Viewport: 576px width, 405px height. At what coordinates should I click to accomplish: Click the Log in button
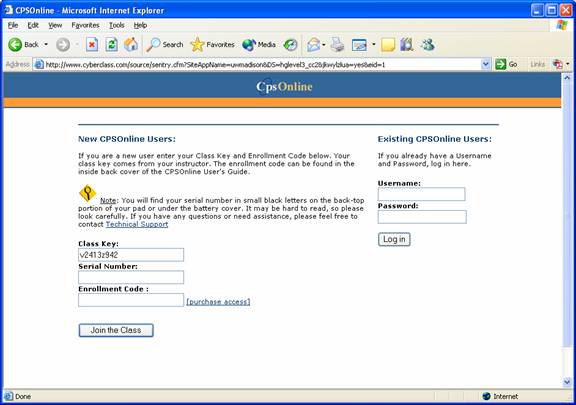pos(394,239)
